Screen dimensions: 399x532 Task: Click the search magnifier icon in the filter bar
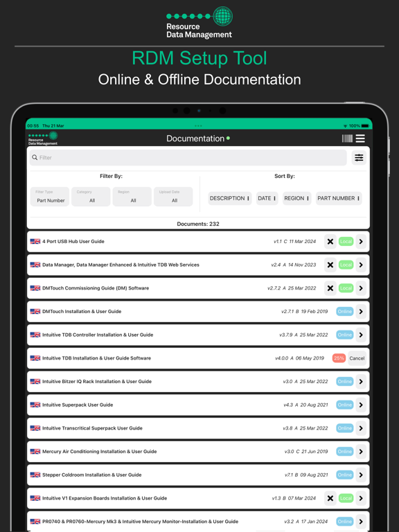tap(35, 157)
